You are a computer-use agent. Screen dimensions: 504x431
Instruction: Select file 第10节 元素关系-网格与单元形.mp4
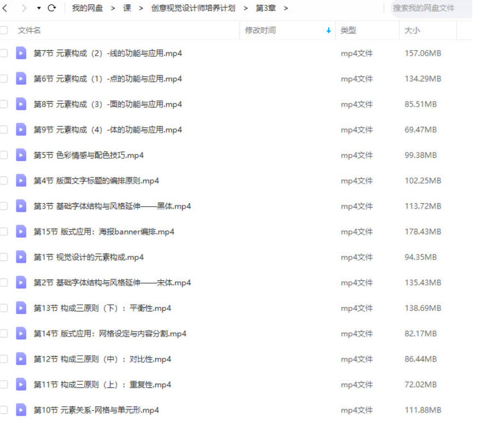96,410
